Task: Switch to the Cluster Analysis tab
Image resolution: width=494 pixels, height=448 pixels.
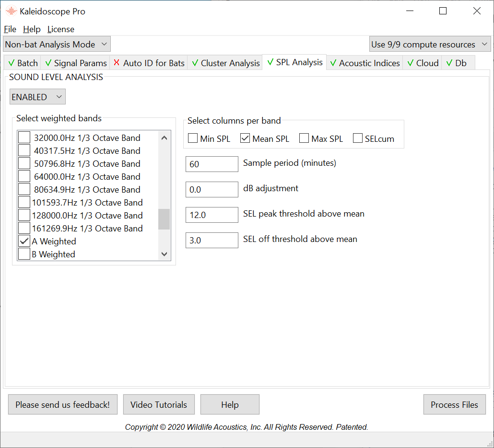Action: coord(225,63)
